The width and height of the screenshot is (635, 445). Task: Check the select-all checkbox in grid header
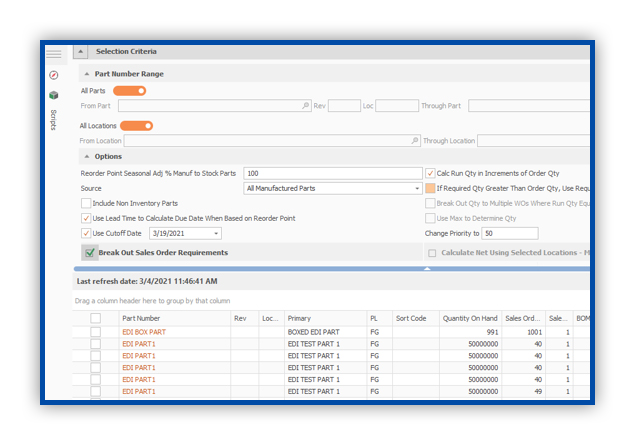click(x=96, y=318)
